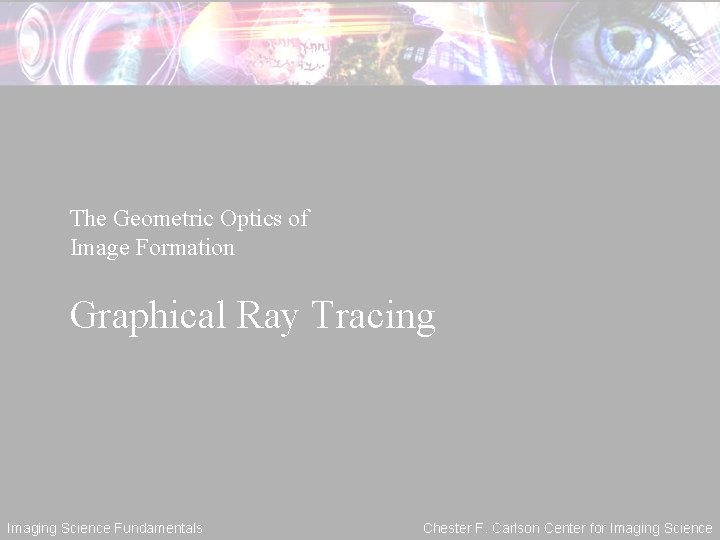
Task: Click 'Chester F. Carlson Center for Imaging Science' footer
Action: tap(568, 528)
